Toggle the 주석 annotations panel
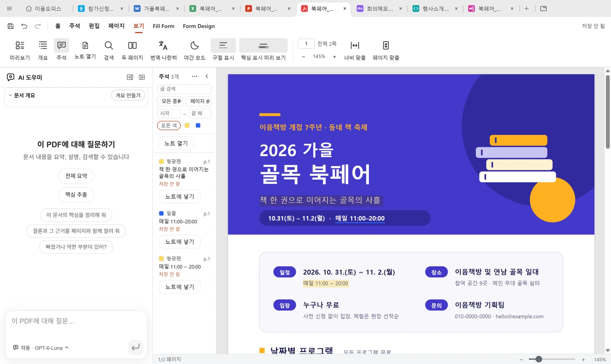 61,50
